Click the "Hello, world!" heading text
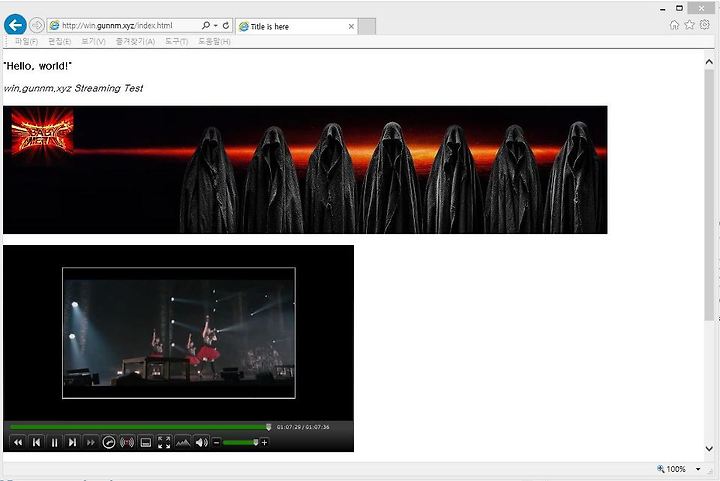The width and height of the screenshot is (720, 481). 38,66
